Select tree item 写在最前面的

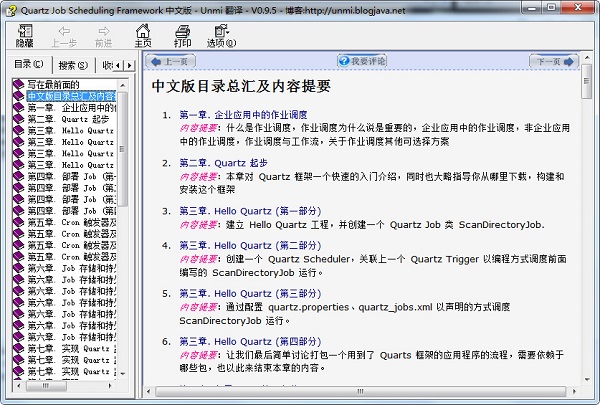tap(53, 85)
